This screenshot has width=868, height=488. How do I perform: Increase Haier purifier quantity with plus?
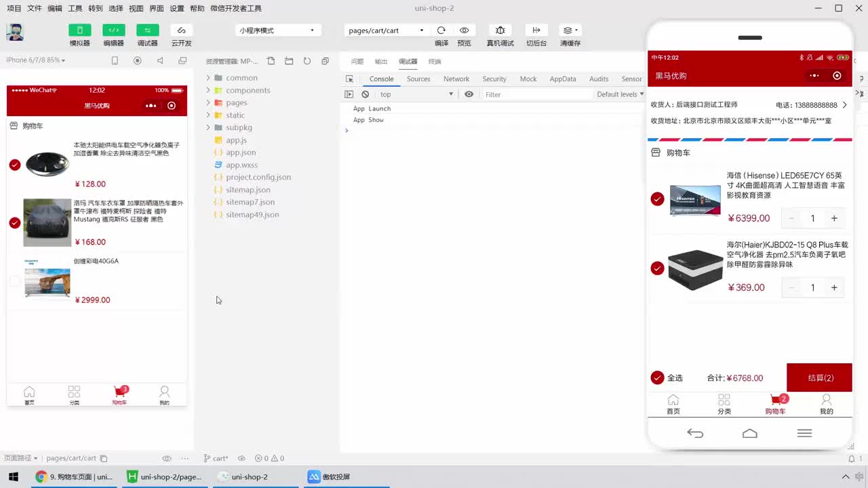834,287
